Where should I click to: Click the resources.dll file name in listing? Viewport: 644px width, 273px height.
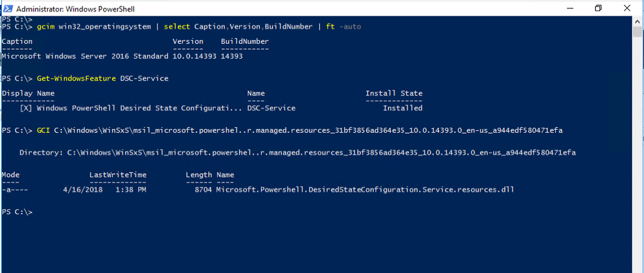coord(365,190)
